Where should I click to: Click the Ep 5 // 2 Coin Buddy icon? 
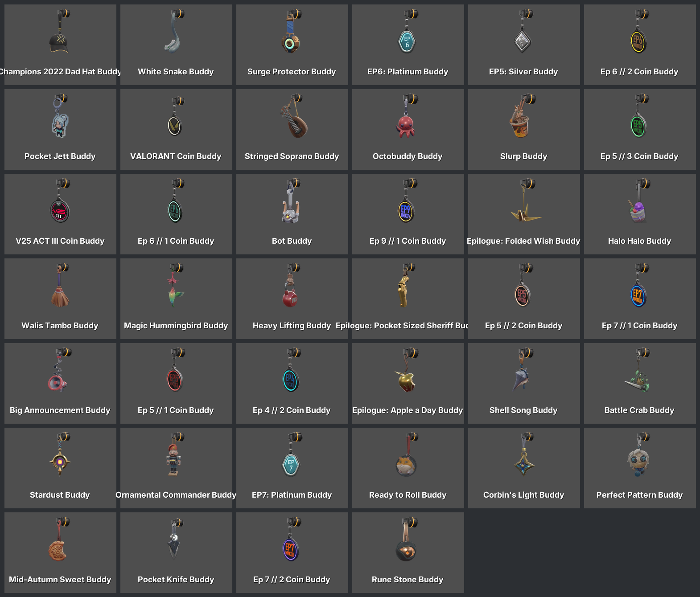point(523,285)
